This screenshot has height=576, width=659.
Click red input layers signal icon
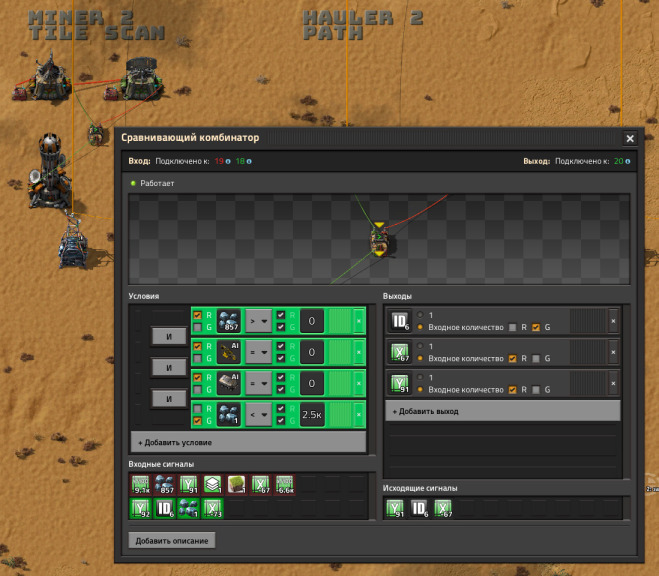coord(213,485)
